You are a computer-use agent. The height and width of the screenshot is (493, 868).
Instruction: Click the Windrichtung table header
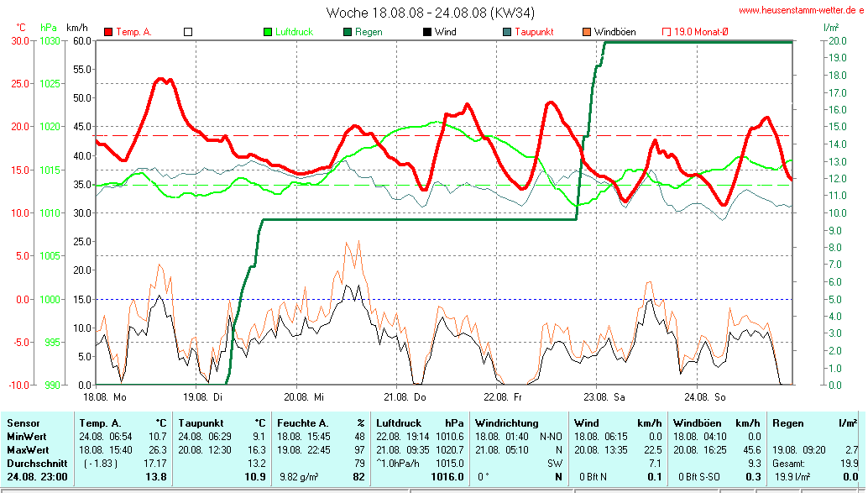507,423
